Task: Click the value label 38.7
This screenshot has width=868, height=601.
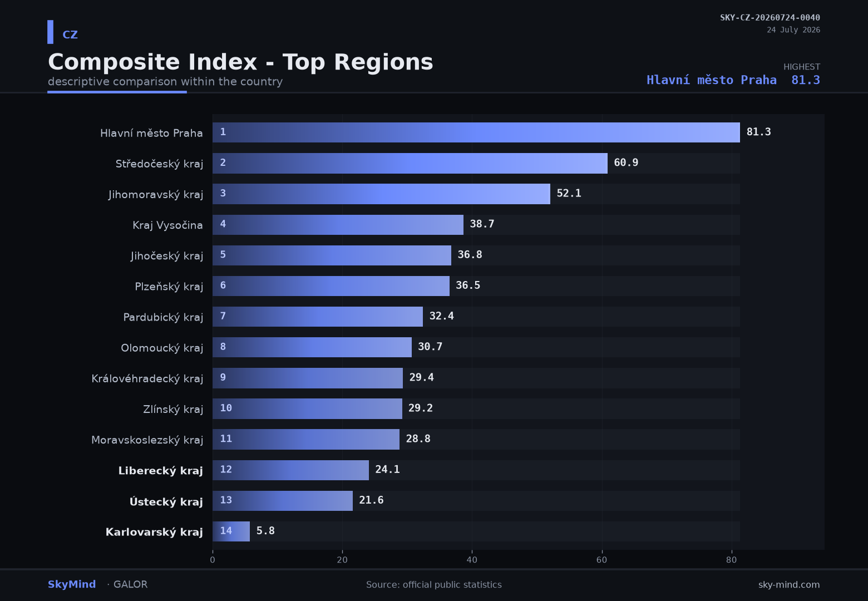Action: click(482, 224)
